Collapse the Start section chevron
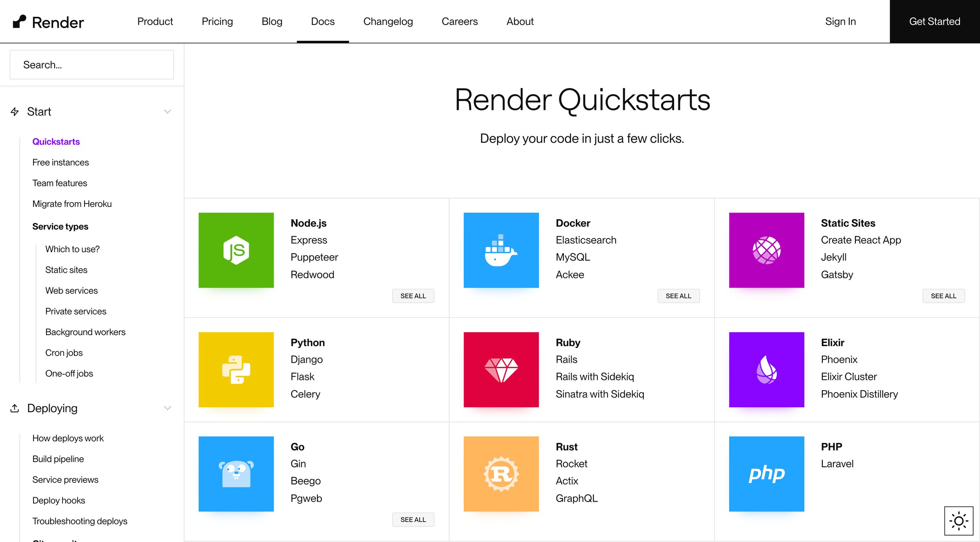 (x=167, y=111)
